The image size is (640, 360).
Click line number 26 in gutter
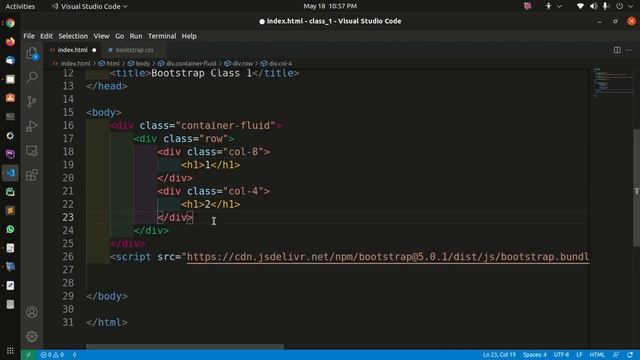[x=68, y=257]
